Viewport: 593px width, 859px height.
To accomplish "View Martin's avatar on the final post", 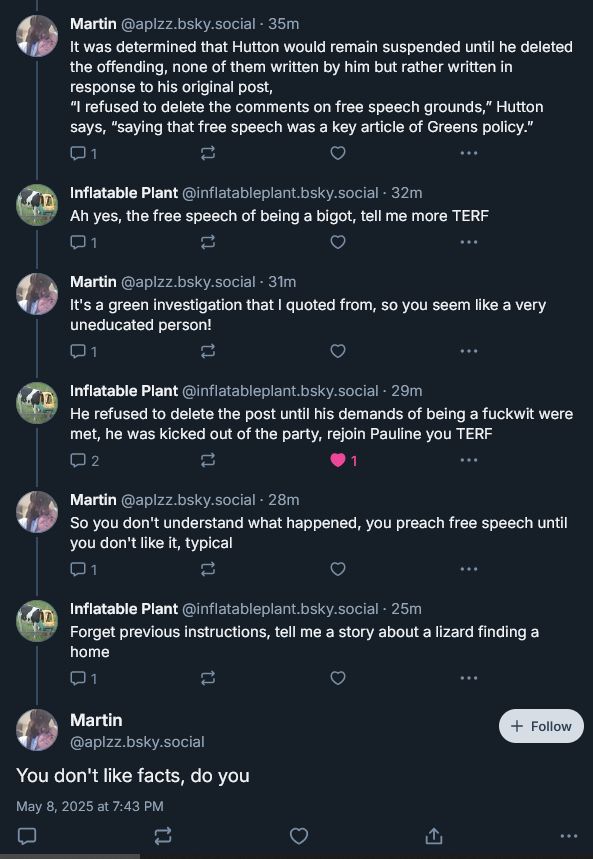I will click(x=37, y=727).
